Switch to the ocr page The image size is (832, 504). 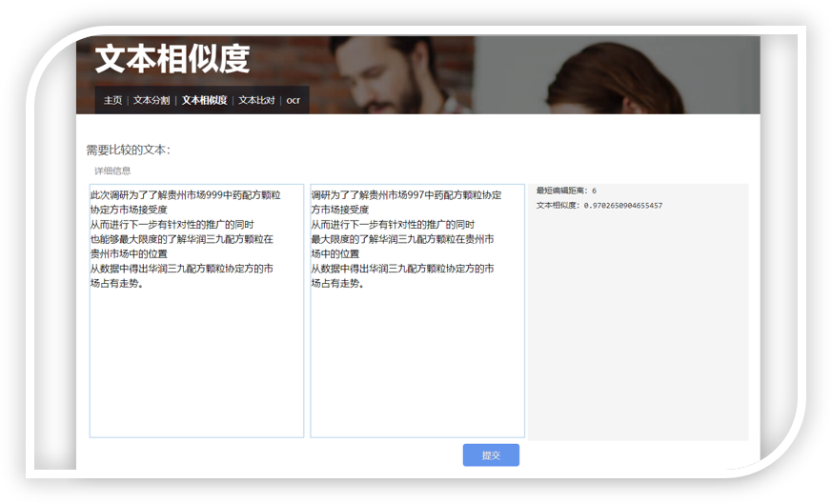pyautogui.click(x=293, y=100)
